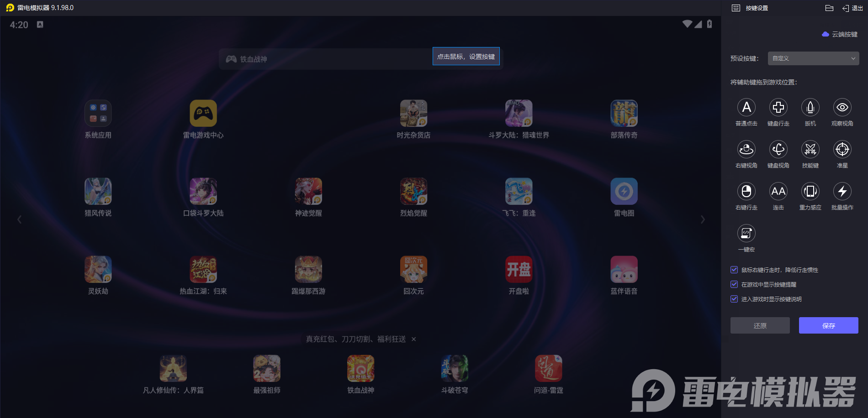Open the 雷电圈 app icon
868x418 pixels.
(624, 191)
